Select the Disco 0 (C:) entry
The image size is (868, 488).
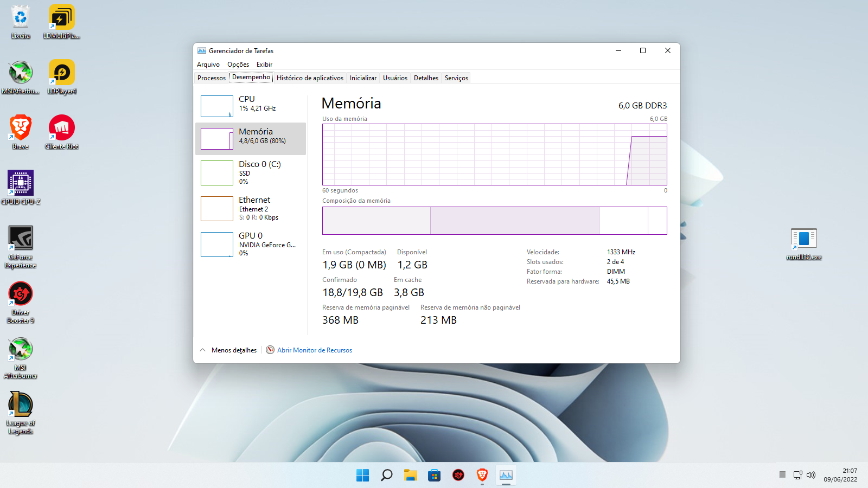click(x=251, y=172)
